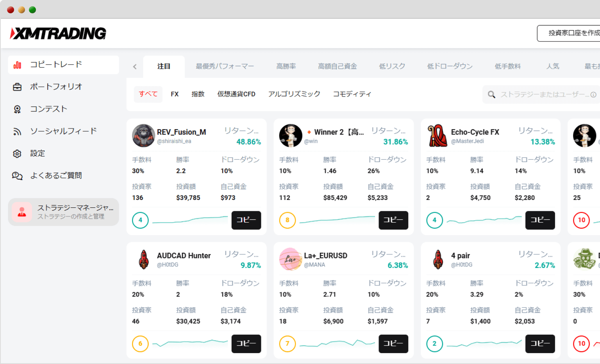This screenshot has width=600, height=364.
Task: Switch to the 最優秀パフォーマー tab
Action: [x=225, y=67]
